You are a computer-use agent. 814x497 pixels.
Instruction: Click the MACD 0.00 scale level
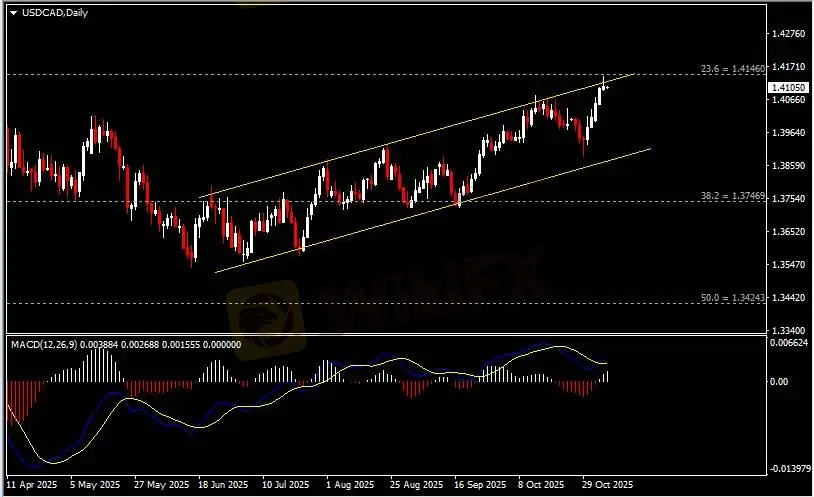pyautogui.click(x=779, y=381)
